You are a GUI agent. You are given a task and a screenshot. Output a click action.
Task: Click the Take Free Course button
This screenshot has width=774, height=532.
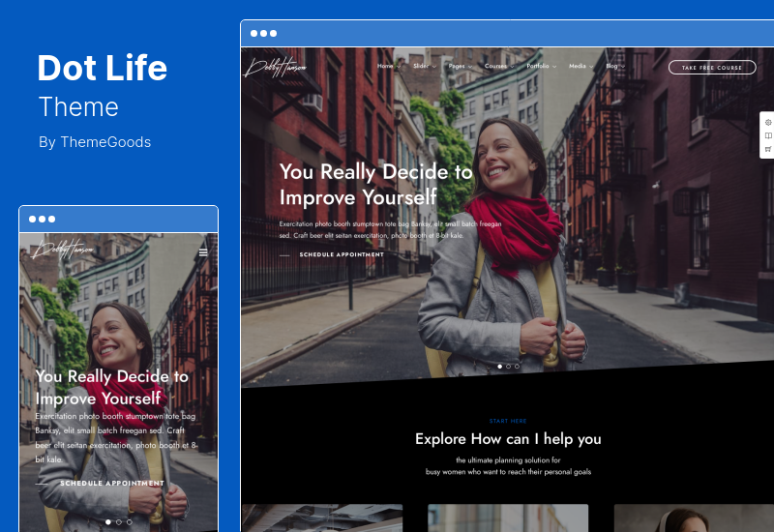pyautogui.click(x=711, y=68)
